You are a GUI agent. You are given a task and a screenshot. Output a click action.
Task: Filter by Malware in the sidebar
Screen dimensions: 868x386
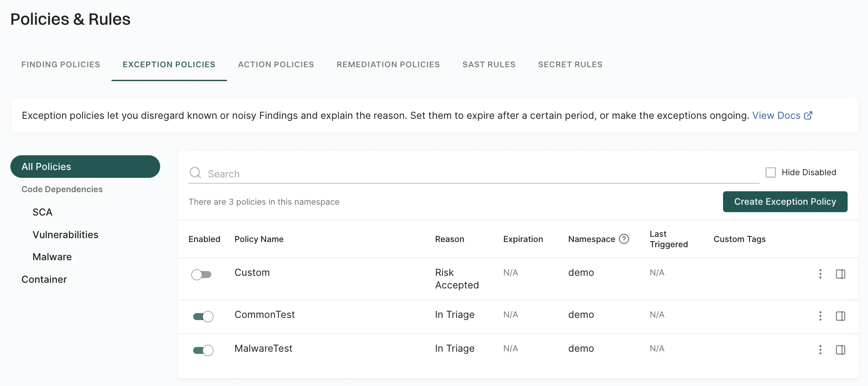tap(52, 257)
